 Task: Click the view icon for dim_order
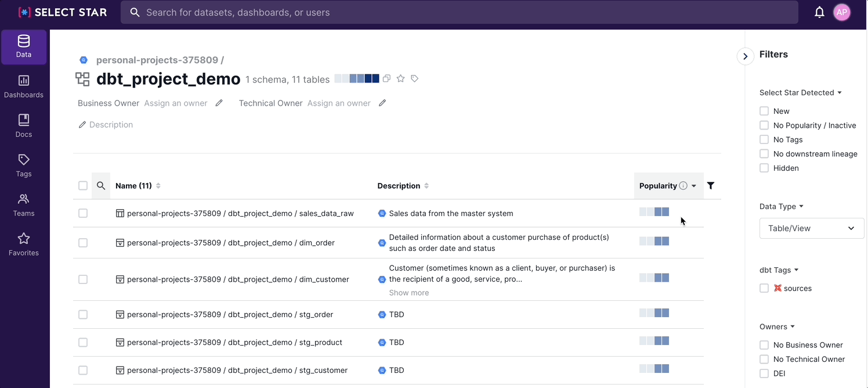tap(120, 243)
